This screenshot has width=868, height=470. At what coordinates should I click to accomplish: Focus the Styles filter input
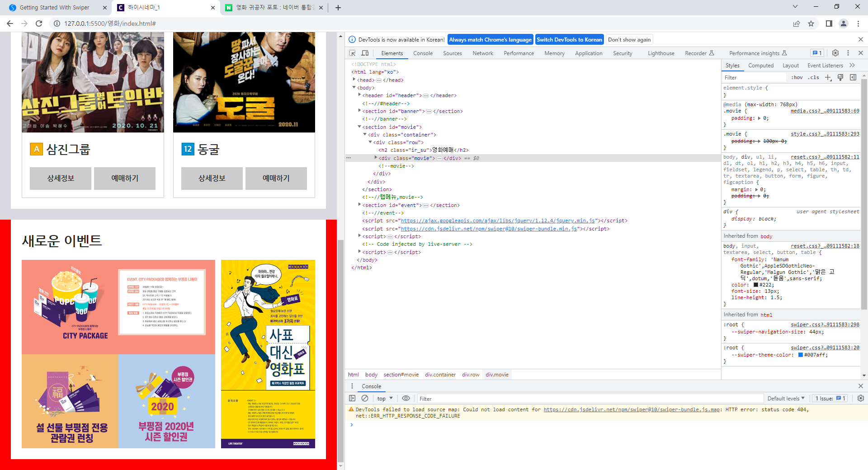tap(754, 78)
